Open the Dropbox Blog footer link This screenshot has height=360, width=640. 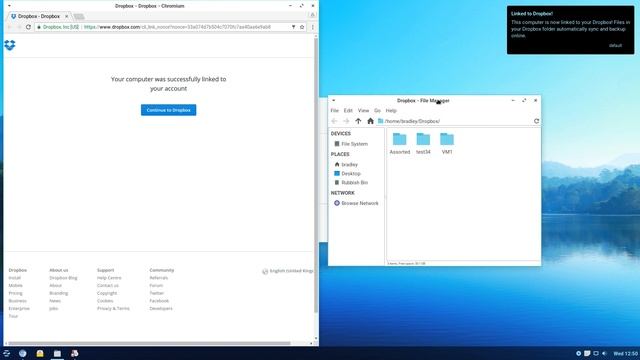[63, 278]
